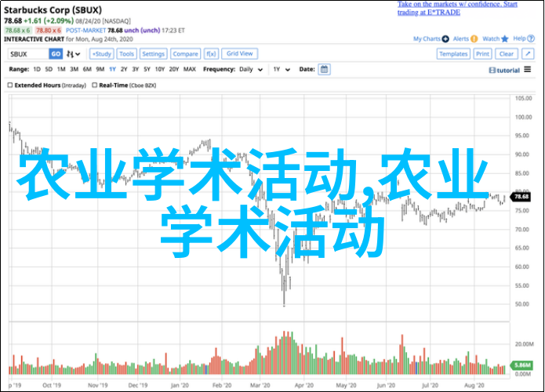Viewport: 545px width, 392px height.
Task: Open the 1Y period dropdown
Action: tap(282, 70)
